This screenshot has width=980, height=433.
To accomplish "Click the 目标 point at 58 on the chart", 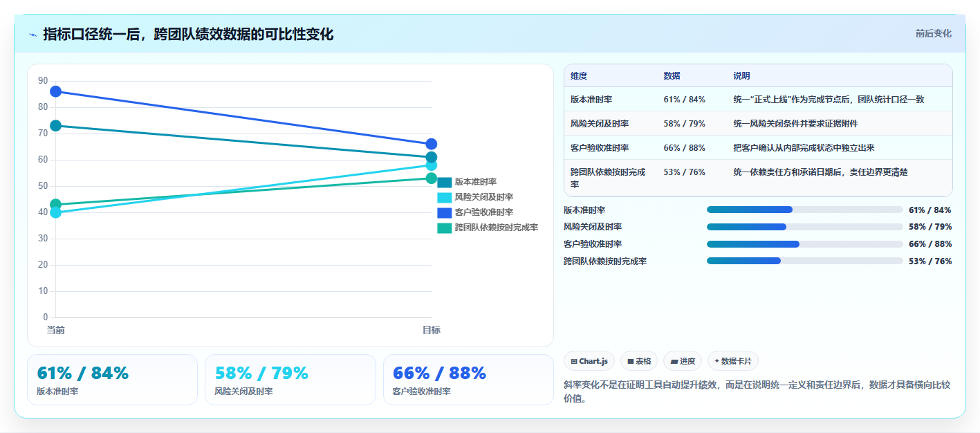I will pos(432,165).
